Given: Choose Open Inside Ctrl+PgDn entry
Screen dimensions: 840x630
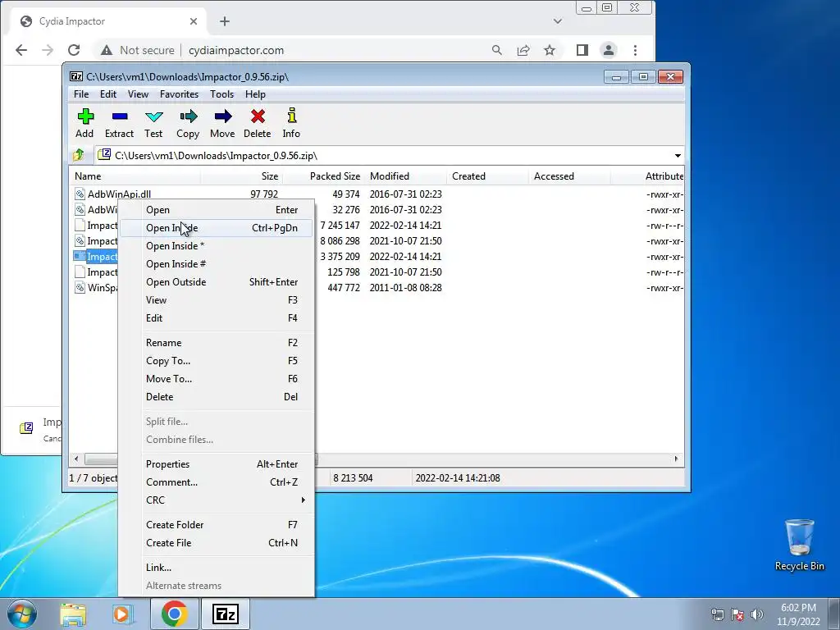Looking at the screenshot, I should click(216, 228).
